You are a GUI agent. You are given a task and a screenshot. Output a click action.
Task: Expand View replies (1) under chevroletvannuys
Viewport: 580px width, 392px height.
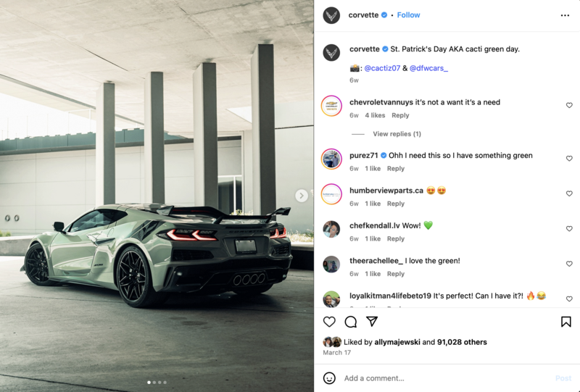[397, 134]
